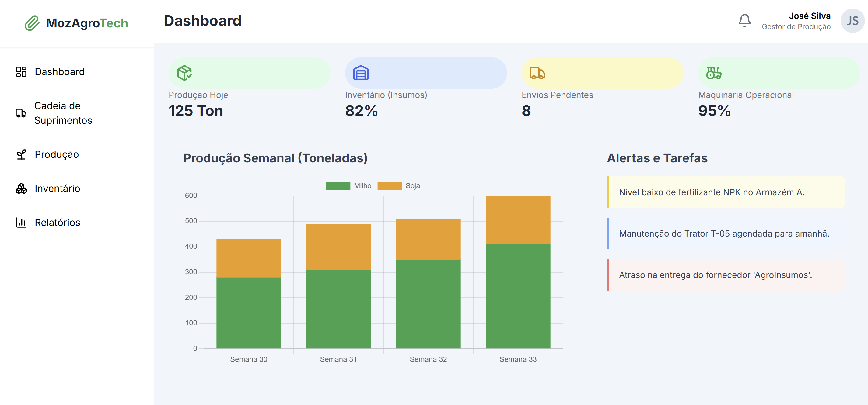Screen dimensions: 868x405
Task: Click the orange Soja bar for Semana 33
Action: pos(518,220)
